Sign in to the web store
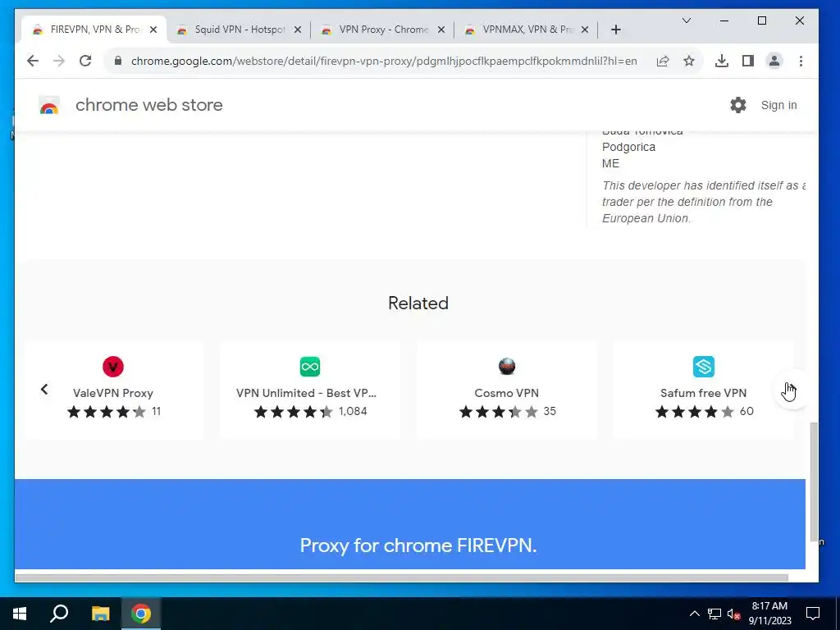Viewport: 840px width, 630px height. (778, 105)
